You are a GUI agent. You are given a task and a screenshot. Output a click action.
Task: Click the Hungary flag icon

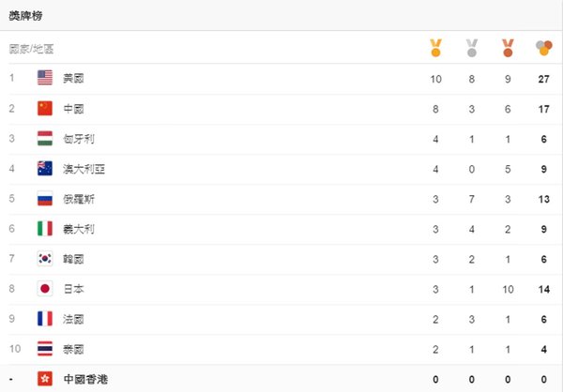click(45, 138)
